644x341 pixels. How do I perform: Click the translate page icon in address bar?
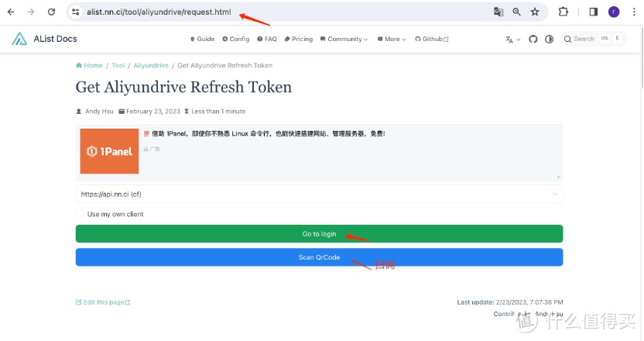(x=498, y=12)
